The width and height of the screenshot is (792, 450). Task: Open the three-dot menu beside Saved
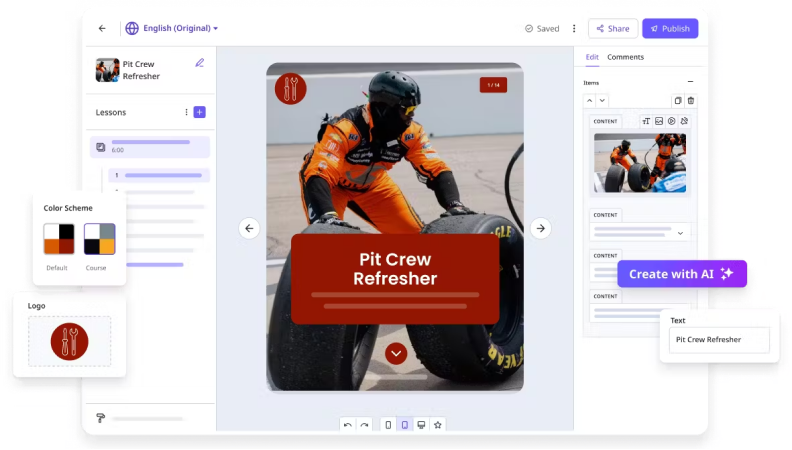(574, 28)
